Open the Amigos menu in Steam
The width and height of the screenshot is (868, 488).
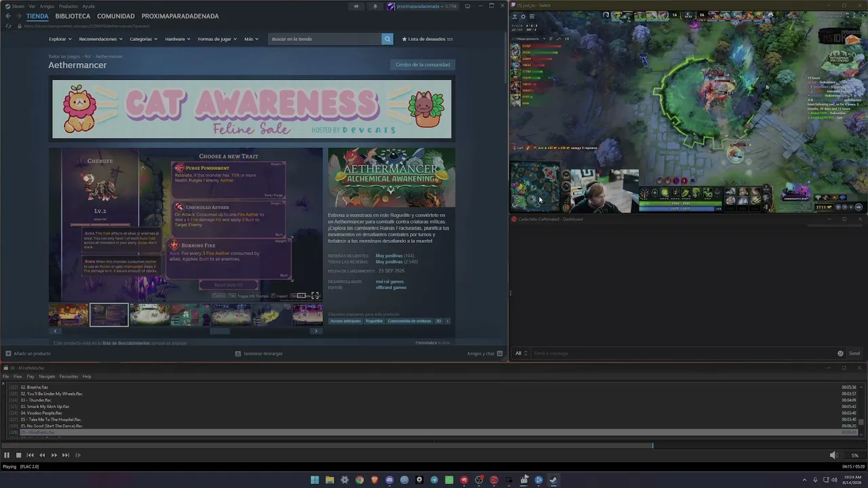47,6
